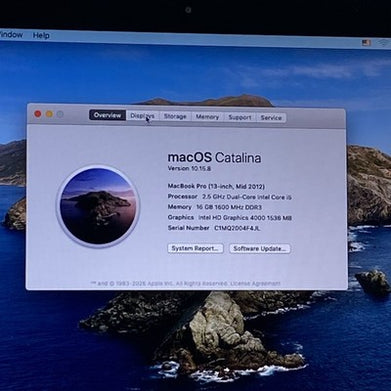Open the Window menu
Viewport: 391px width, 391px height.
click(11, 34)
